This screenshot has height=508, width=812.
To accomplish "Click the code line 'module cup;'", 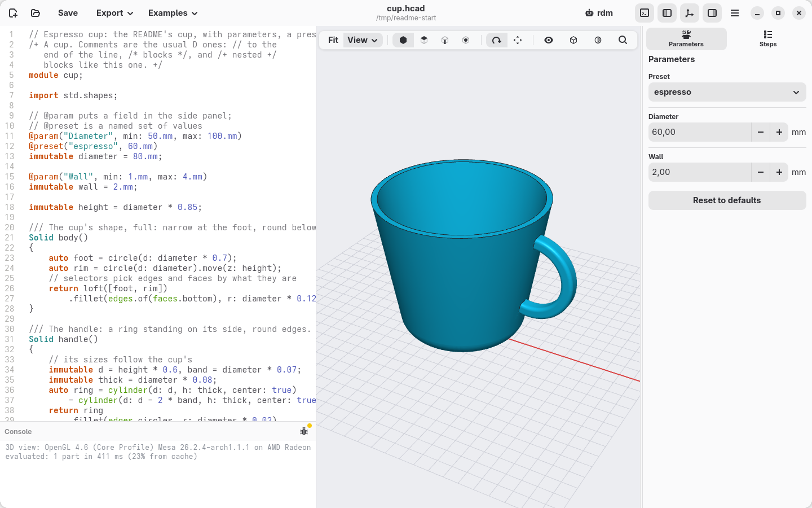I will tap(56, 75).
